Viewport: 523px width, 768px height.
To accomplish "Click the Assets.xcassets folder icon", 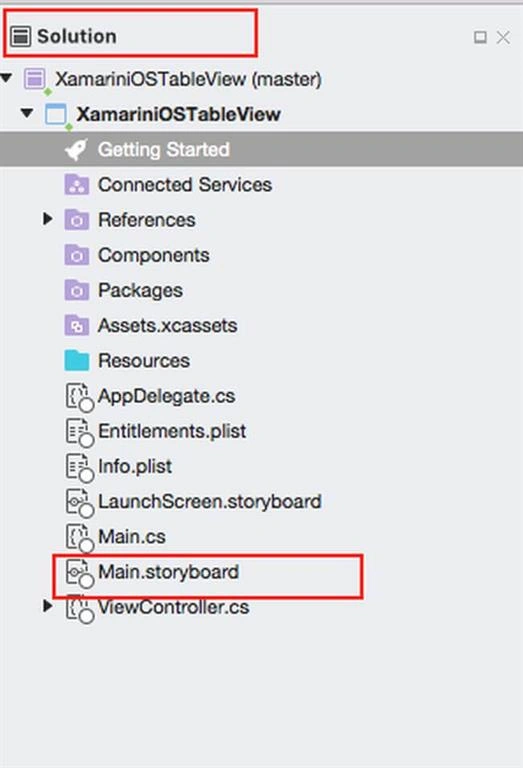I will click(x=77, y=326).
